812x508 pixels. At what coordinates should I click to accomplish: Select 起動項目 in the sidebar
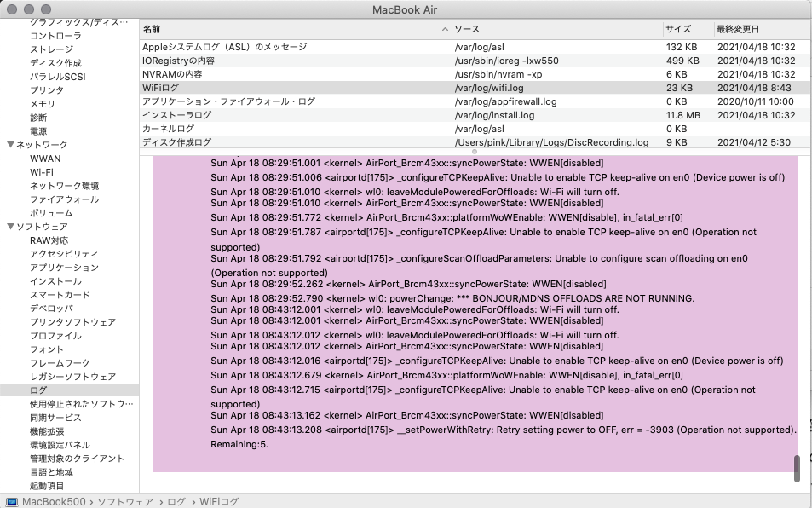point(47,486)
